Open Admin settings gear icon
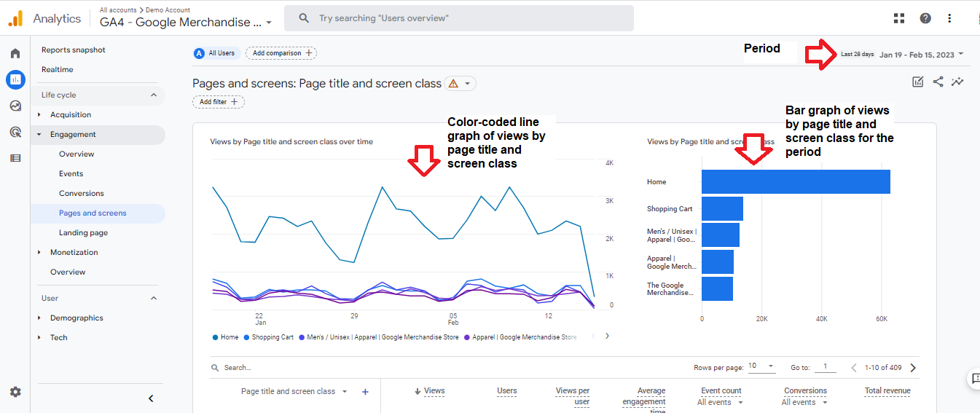980x413 pixels. click(x=15, y=392)
